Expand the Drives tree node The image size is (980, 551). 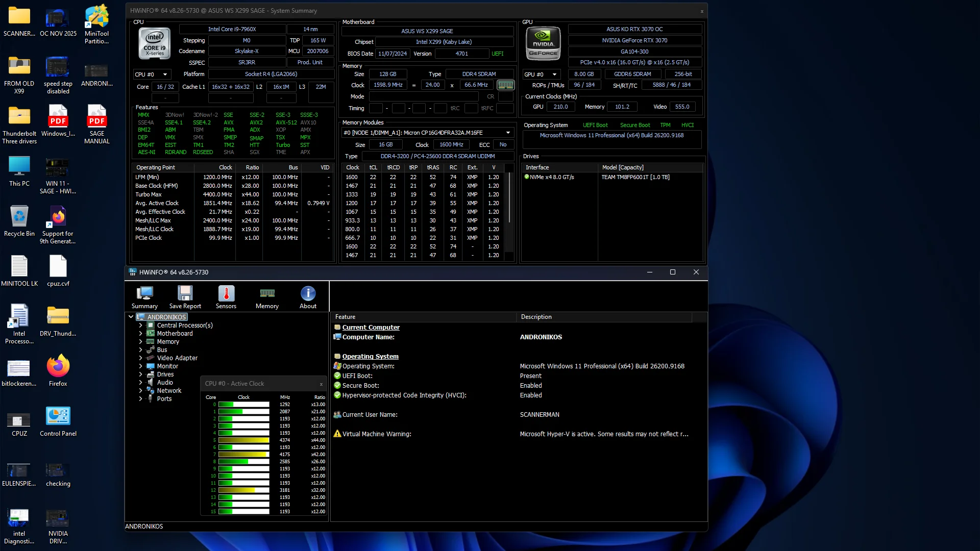140,374
